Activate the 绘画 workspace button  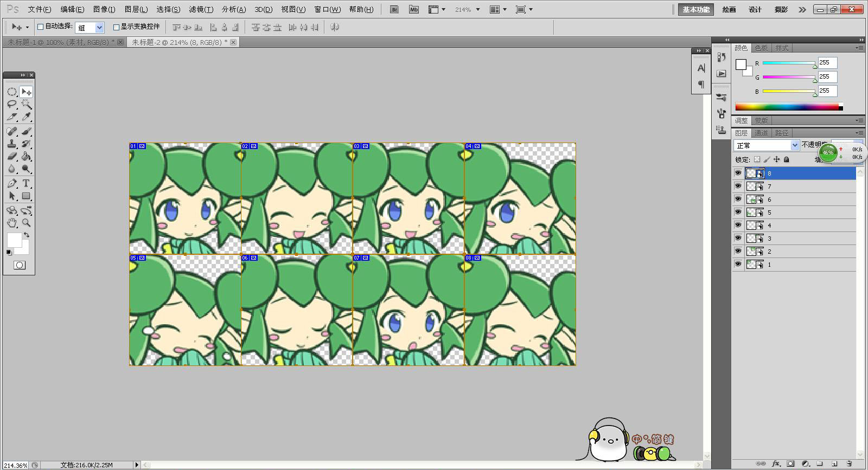[x=729, y=9]
